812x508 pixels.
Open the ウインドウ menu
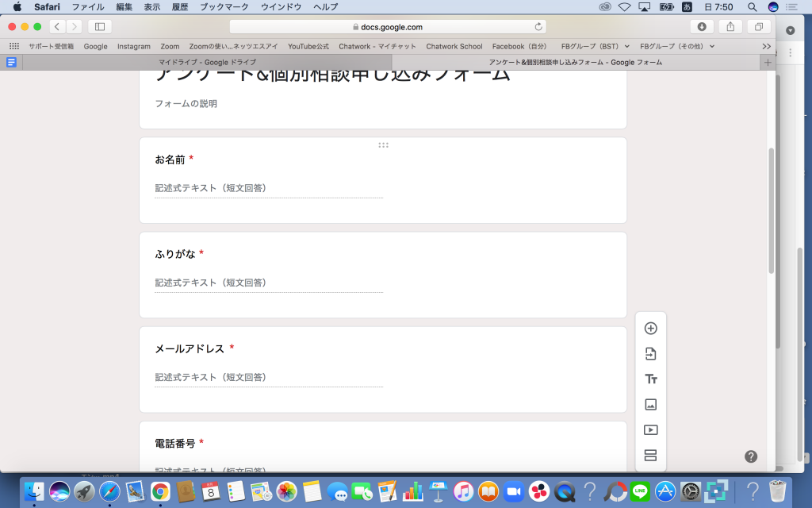point(282,6)
